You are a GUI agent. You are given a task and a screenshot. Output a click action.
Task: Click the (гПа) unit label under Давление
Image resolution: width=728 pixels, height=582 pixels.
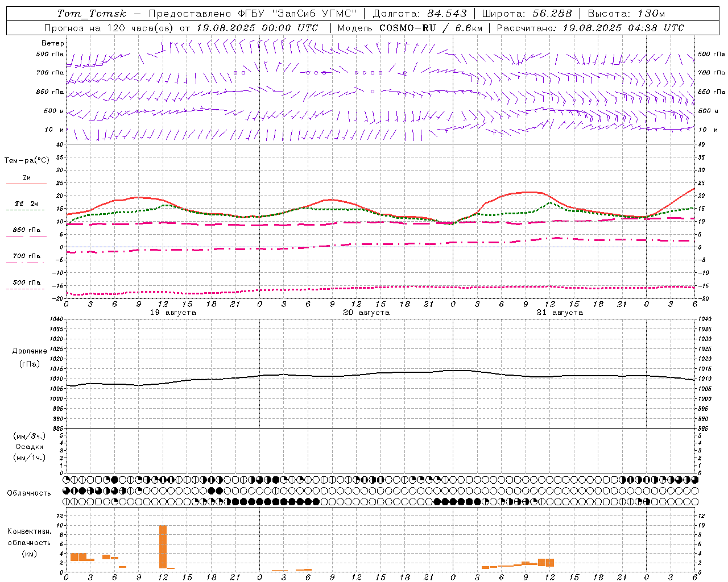[x=30, y=364]
